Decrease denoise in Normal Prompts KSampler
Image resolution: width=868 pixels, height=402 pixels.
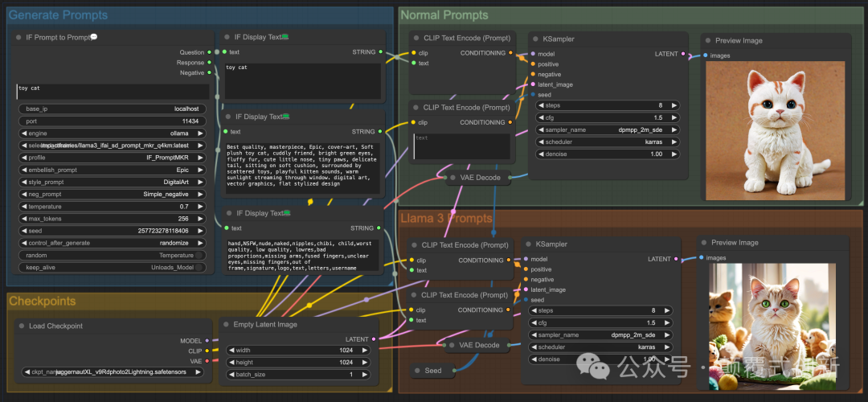coord(541,154)
